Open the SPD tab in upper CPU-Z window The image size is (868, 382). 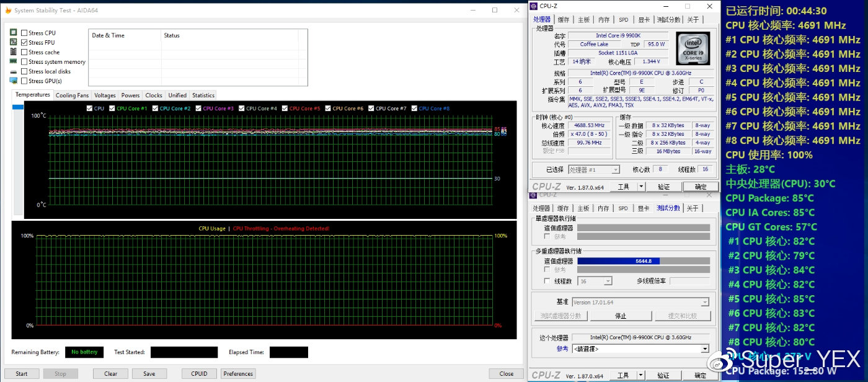624,20
